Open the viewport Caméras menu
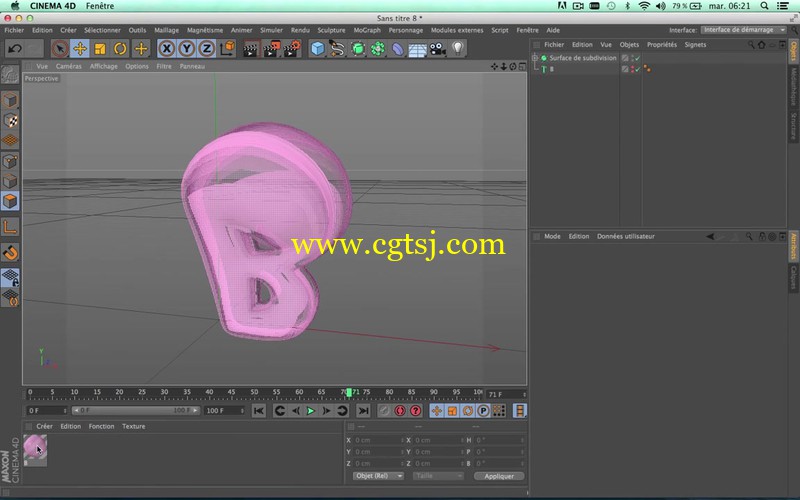800x500 pixels. 69,66
